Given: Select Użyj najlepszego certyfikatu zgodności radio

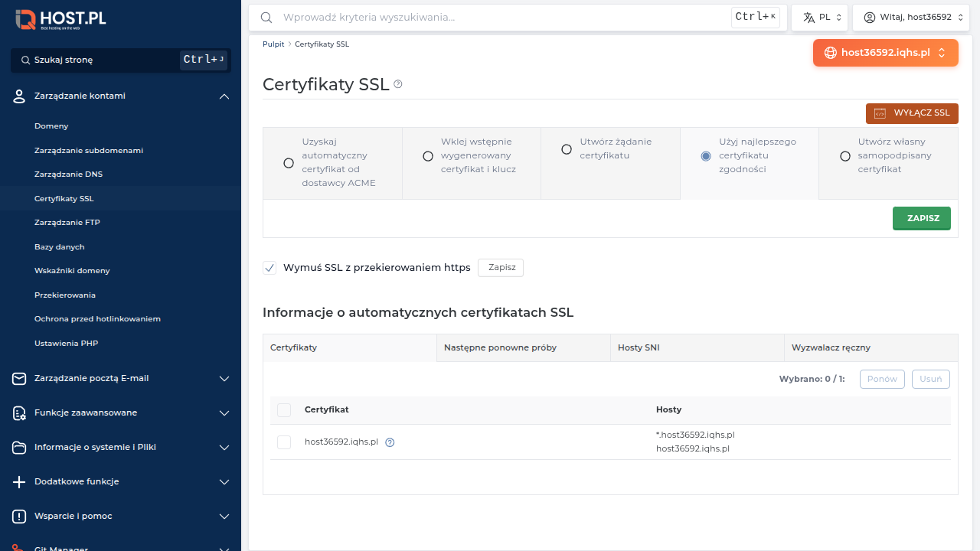Looking at the screenshot, I should click(706, 156).
